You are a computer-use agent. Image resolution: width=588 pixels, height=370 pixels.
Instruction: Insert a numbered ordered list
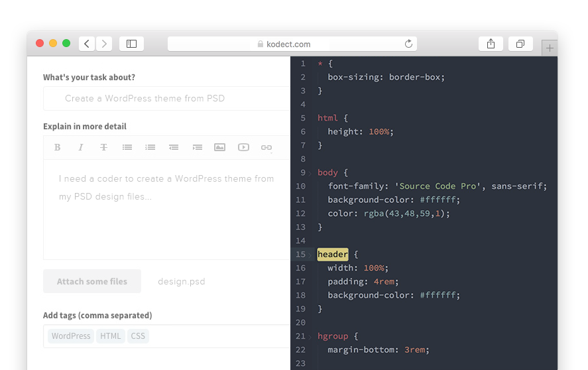[150, 147]
